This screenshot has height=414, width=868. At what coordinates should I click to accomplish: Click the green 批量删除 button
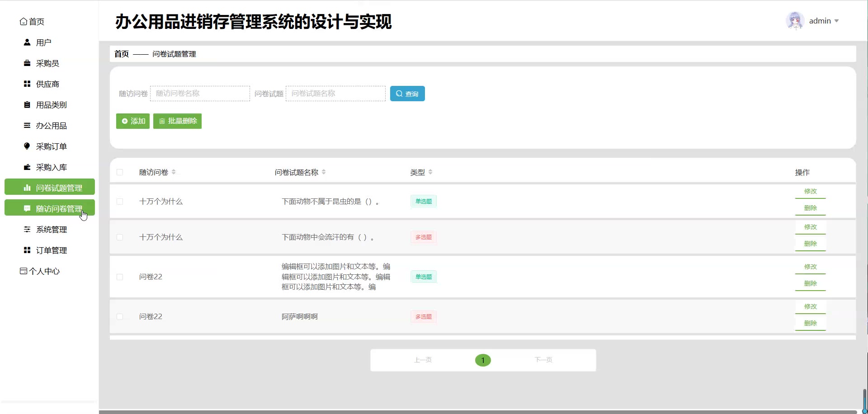(x=177, y=121)
